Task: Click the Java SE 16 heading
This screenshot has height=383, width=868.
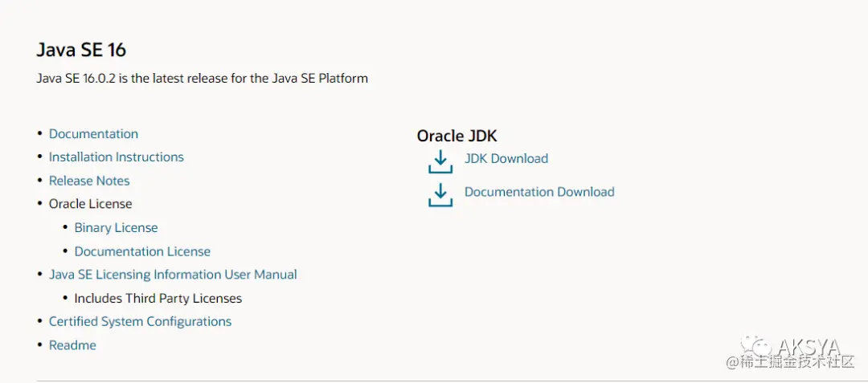Action: pos(81,50)
